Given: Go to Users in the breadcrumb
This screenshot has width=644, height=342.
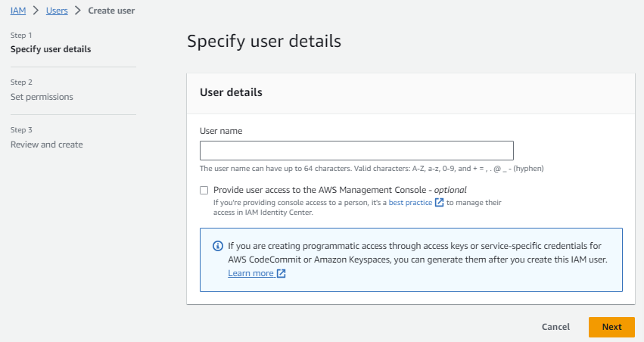Looking at the screenshot, I should [x=57, y=11].
